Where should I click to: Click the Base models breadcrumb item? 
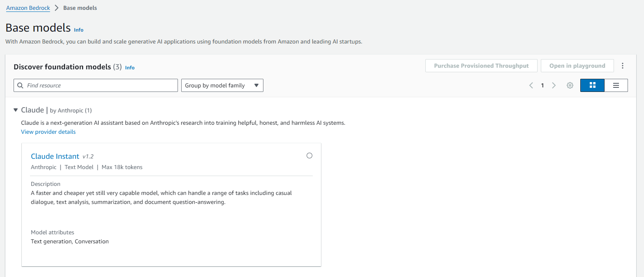click(80, 8)
